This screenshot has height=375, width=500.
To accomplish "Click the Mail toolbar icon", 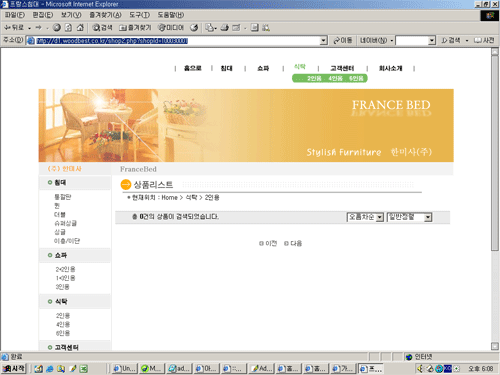I will pos(210,28).
